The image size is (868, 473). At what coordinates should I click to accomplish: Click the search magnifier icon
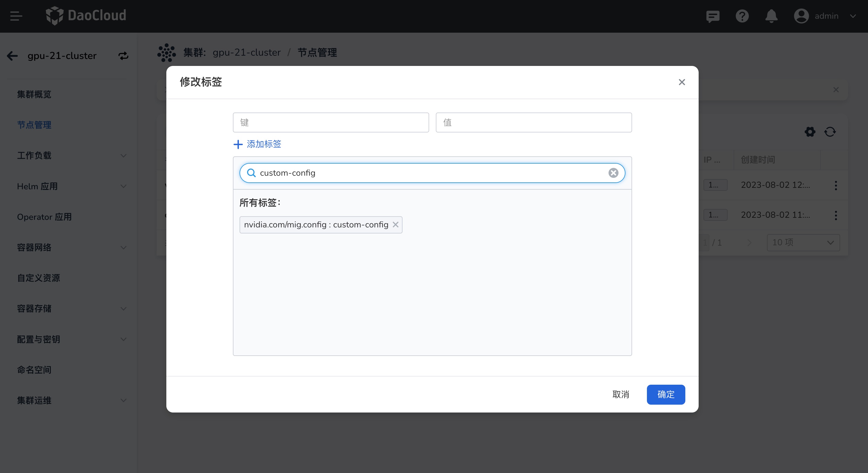(x=251, y=173)
